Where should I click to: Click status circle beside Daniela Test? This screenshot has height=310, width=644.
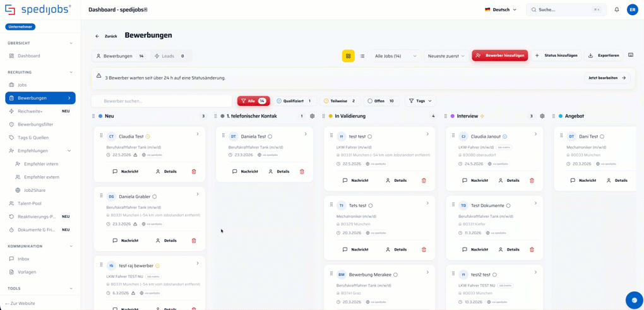pos(270,136)
